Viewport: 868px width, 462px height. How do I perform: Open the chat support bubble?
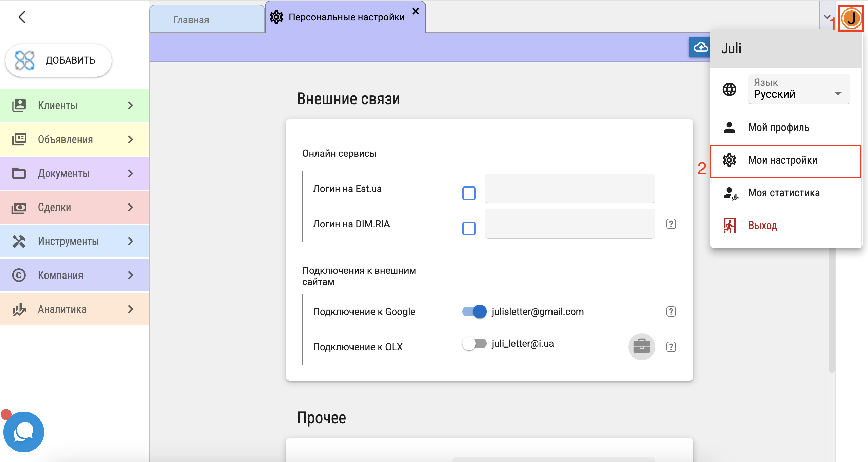pyautogui.click(x=23, y=432)
